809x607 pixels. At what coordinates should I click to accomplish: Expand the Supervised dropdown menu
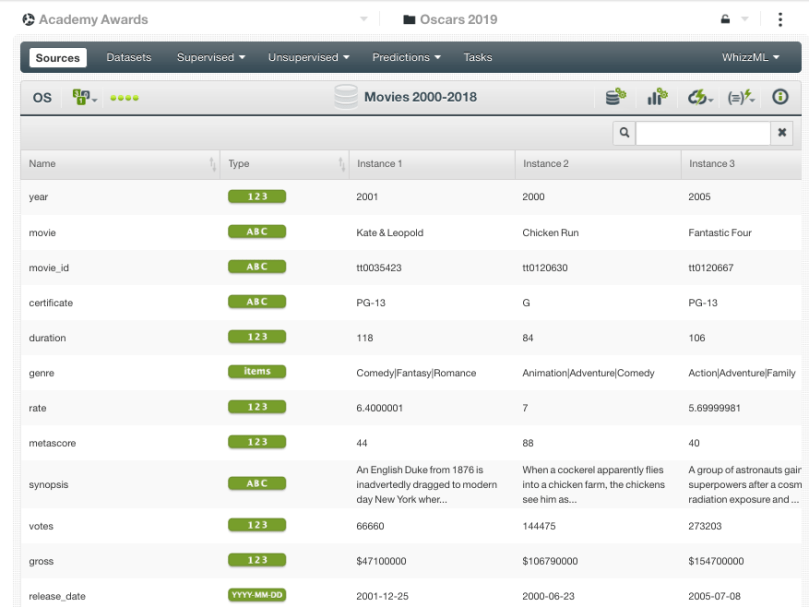[211, 57]
